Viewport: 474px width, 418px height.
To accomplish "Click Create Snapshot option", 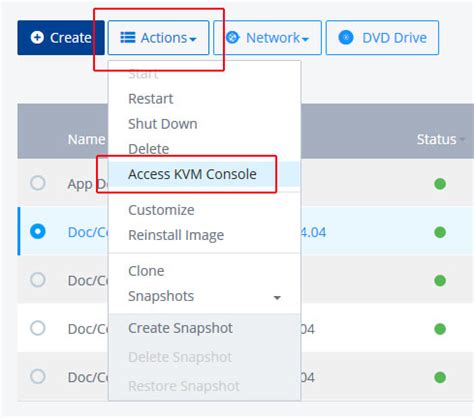I will tap(180, 328).
